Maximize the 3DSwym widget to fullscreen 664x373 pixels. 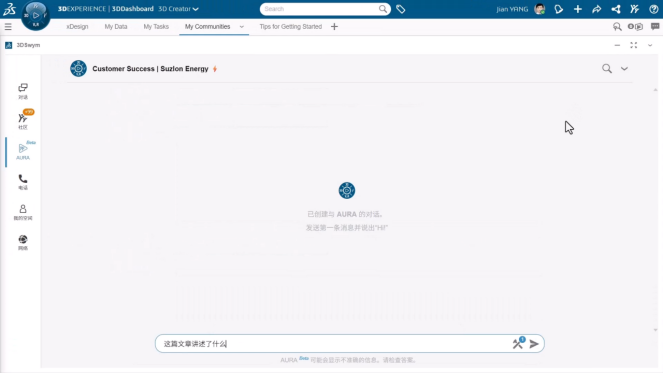634,45
